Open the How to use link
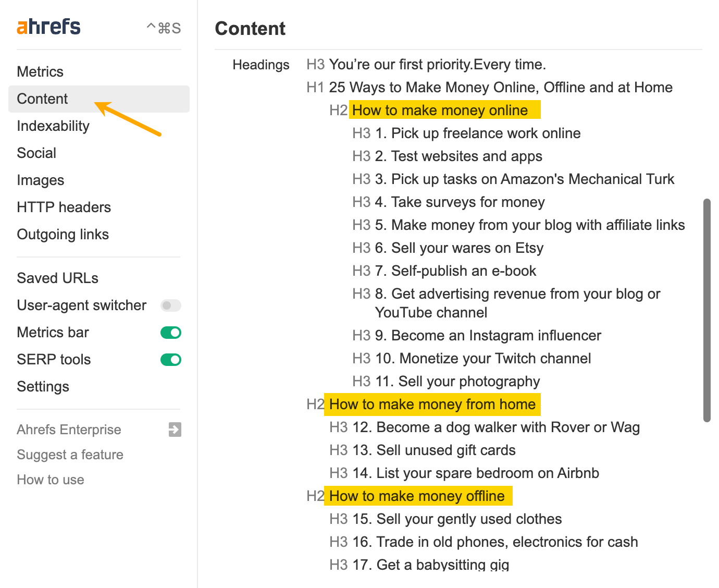Screen dimensions: 719x588 pos(50,480)
